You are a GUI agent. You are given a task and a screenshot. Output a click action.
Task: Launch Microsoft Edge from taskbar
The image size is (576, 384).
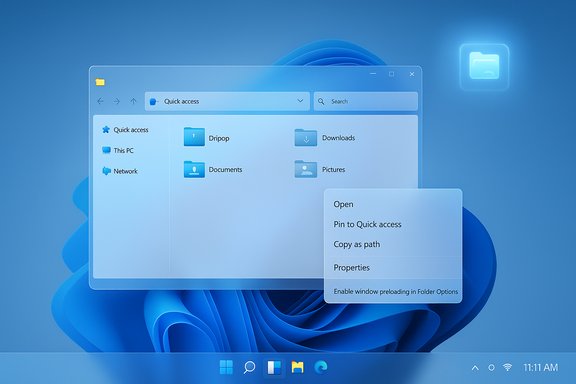321,367
